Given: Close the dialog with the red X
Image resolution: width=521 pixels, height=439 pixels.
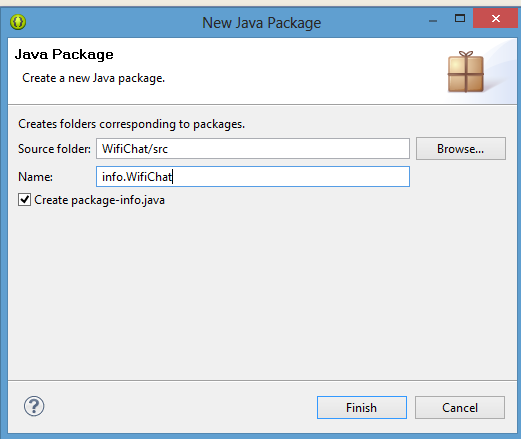Looking at the screenshot, I should pos(496,18).
